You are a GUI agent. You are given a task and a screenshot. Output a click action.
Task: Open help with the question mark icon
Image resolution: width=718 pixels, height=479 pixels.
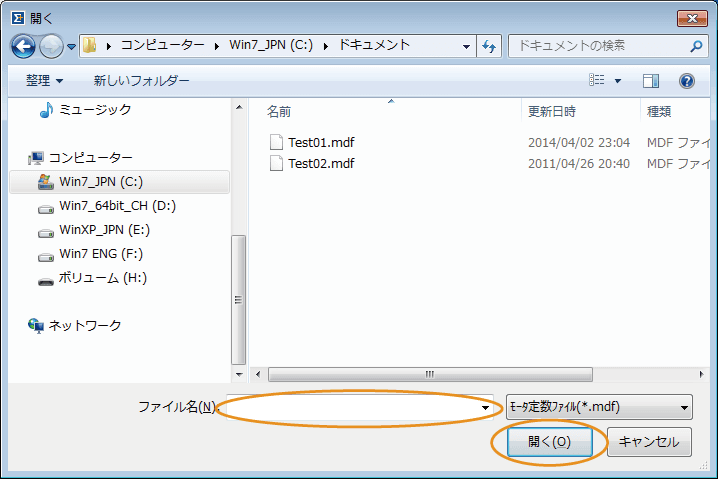pos(687,81)
